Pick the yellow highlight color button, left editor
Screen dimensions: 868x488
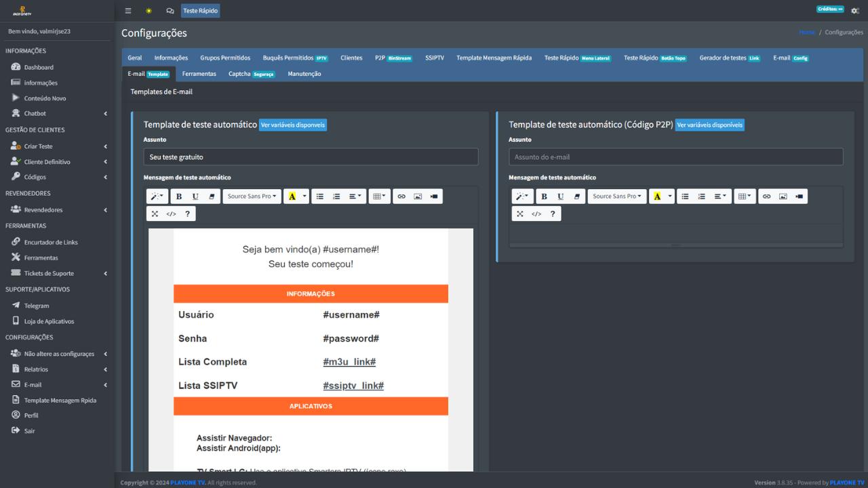tap(292, 197)
